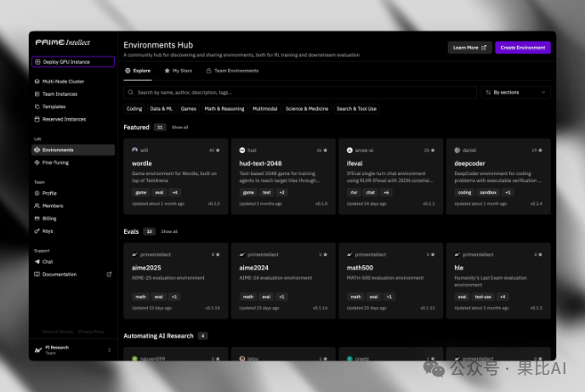Open the aime2025 eval card
585x392 pixels.
coord(176,281)
